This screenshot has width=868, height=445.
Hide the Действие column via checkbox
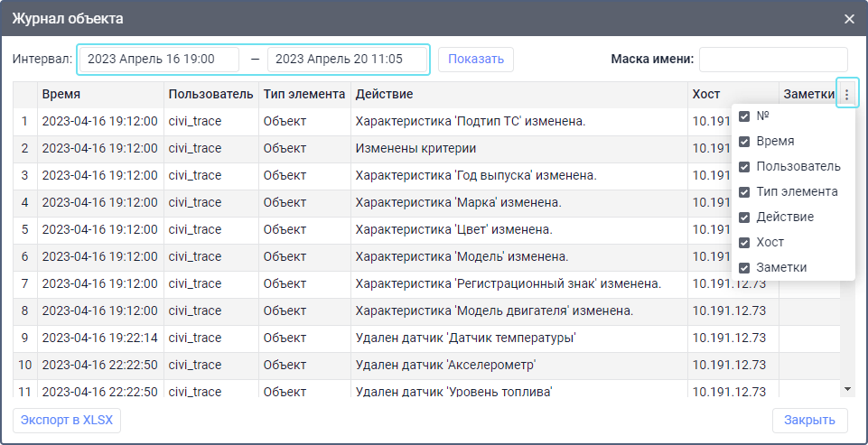(x=744, y=218)
